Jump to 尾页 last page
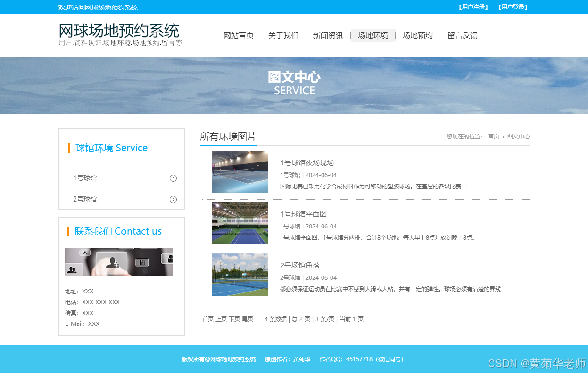 [247, 319]
